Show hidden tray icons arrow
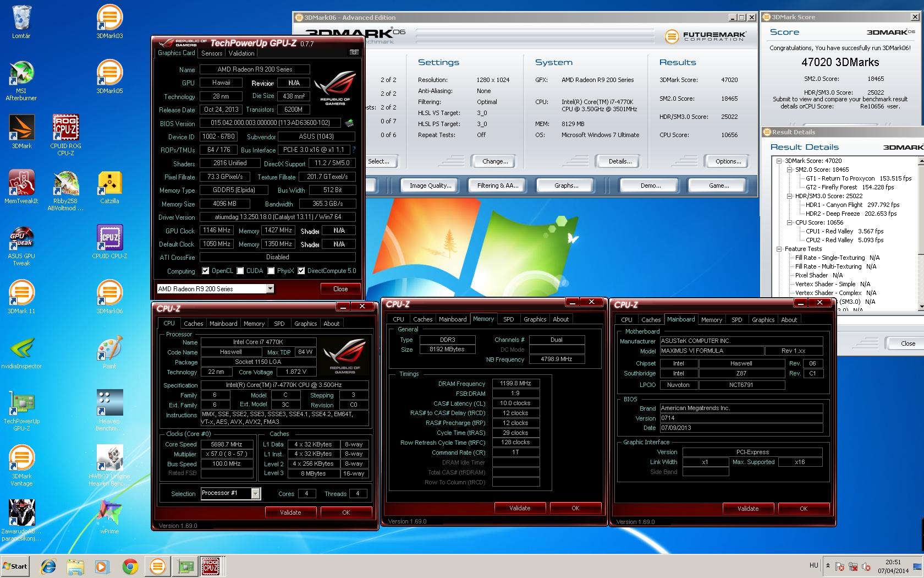924x578 pixels. [x=828, y=566]
